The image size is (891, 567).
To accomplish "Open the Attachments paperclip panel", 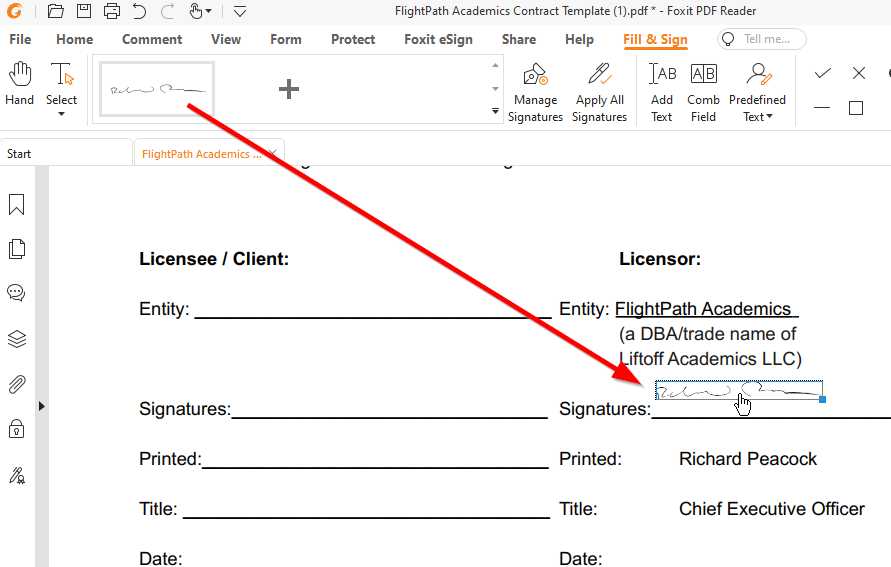I will tap(16, 384).
